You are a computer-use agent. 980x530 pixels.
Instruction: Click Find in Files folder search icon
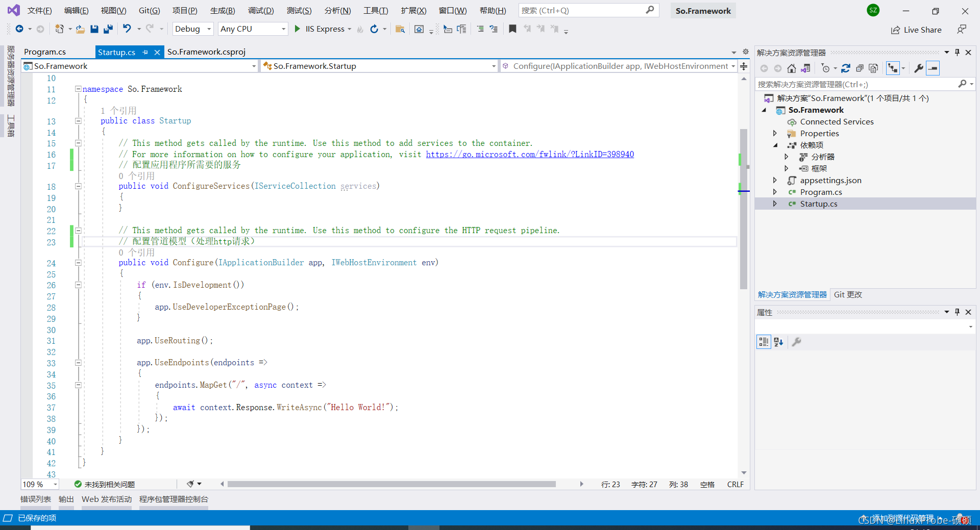[x=400, y=29]
